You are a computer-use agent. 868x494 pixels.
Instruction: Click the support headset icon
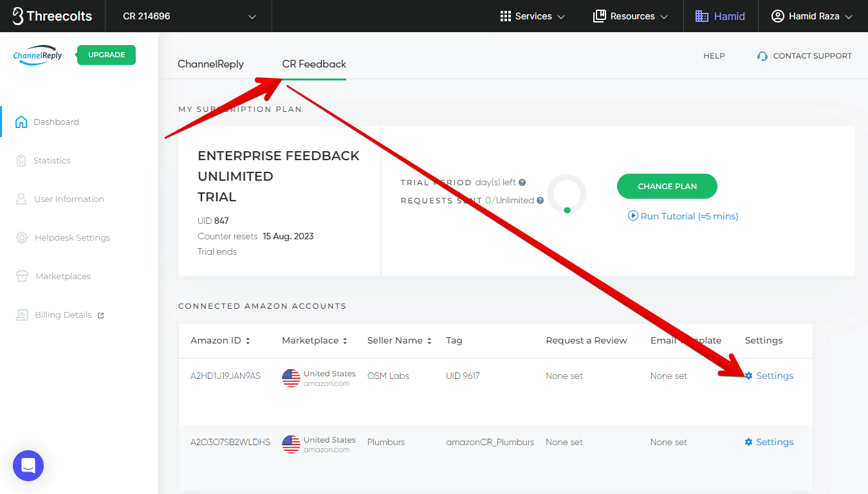point(762,56)
